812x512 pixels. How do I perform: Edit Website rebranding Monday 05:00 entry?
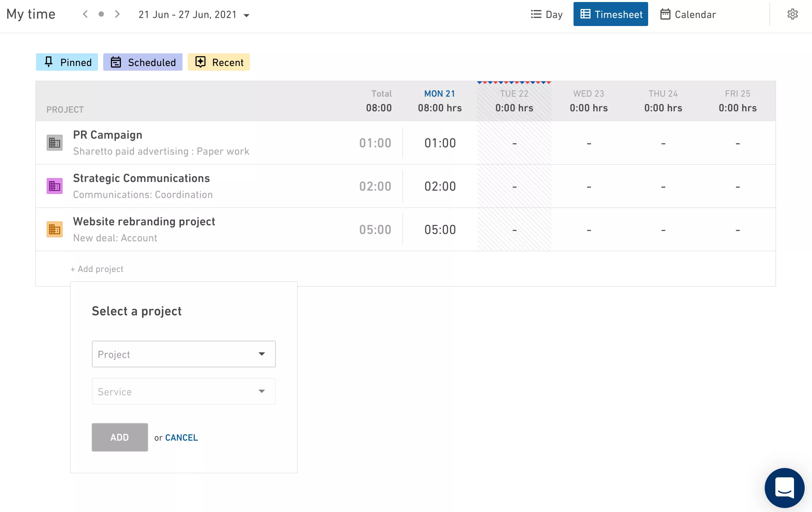pyautogui.click(x=440, y=230)
